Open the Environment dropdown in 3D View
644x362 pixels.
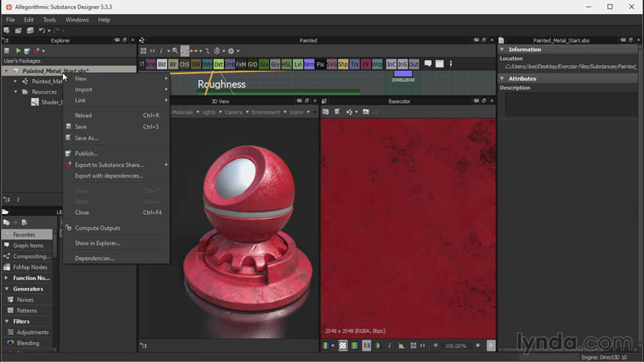click(269, 112)
